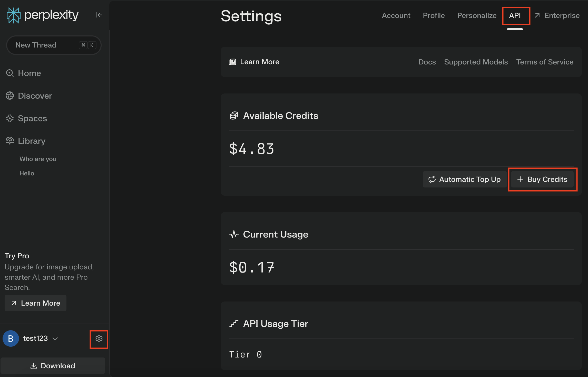Open the 'Who are you' thread
Screen dimensions: 588x377
click(38, 159)
